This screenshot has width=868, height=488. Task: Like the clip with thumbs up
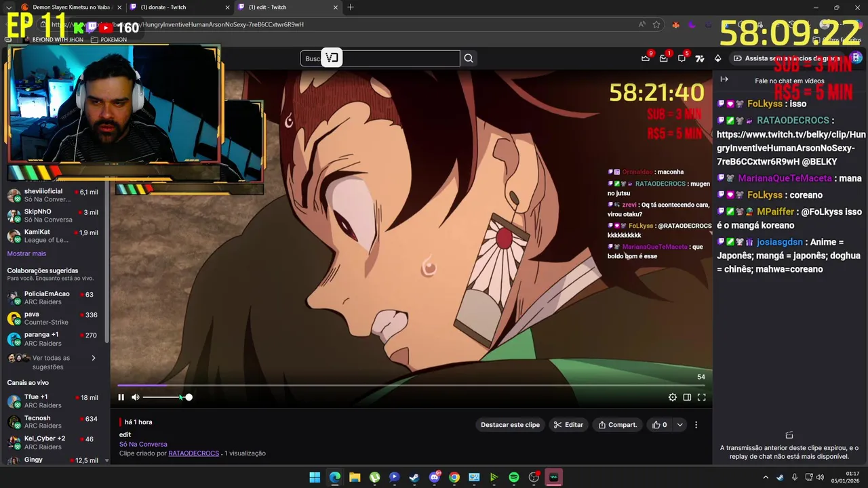659,425
